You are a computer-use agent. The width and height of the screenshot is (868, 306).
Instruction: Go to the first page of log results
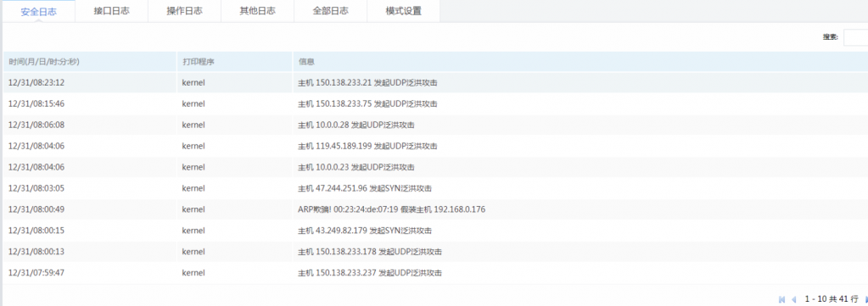click(x=781, y=299)
